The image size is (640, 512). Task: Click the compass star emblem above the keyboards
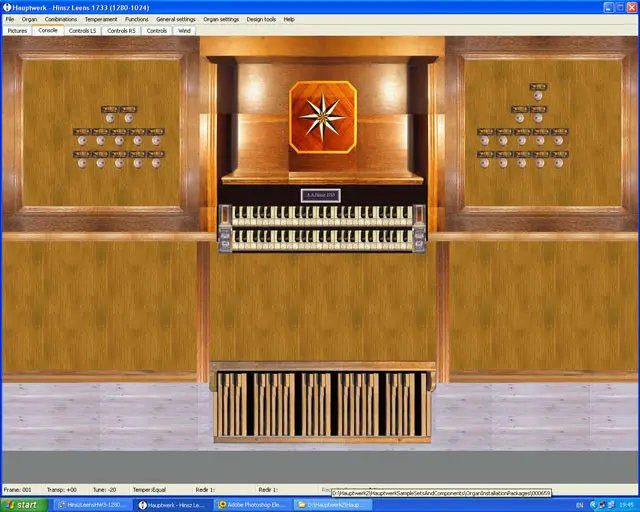pos(322,117)
